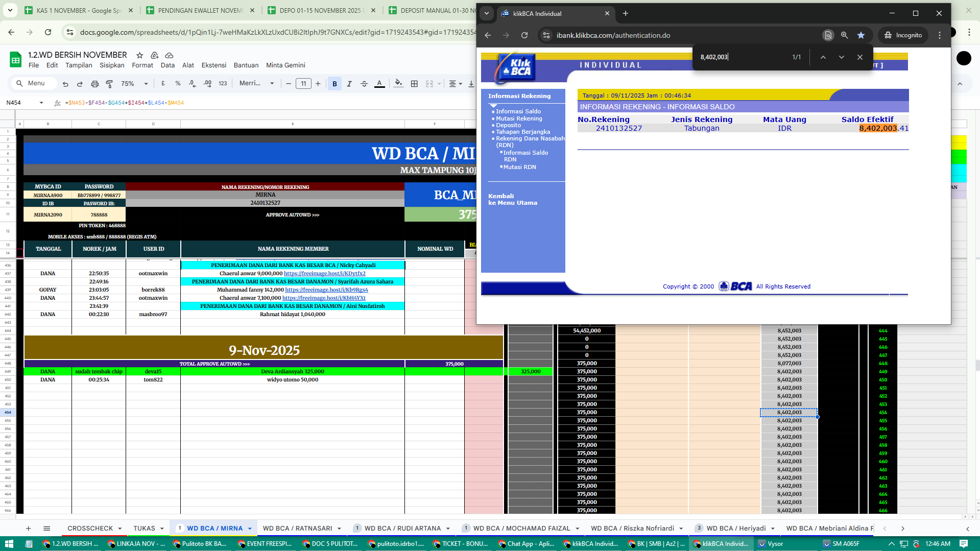Toggle bold formatting in Sheets
The width and height of the screenshot is (980, 551).
[334, 84]
